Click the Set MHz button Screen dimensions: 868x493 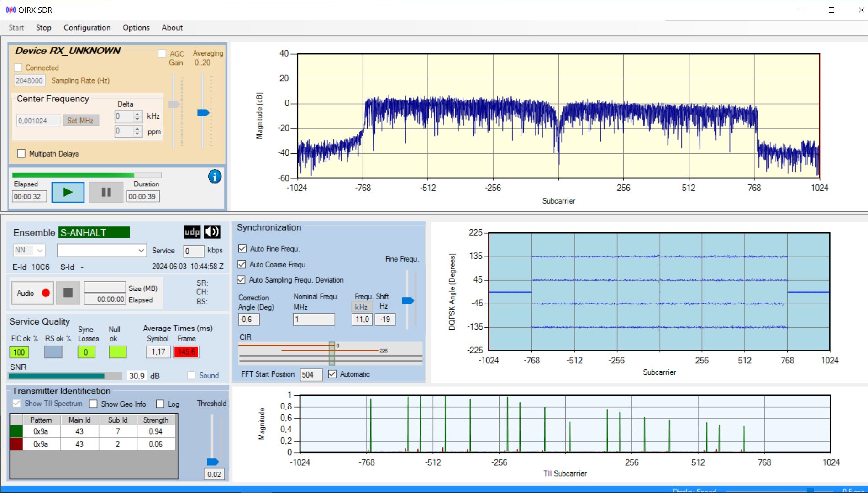[x=80, y=121]
